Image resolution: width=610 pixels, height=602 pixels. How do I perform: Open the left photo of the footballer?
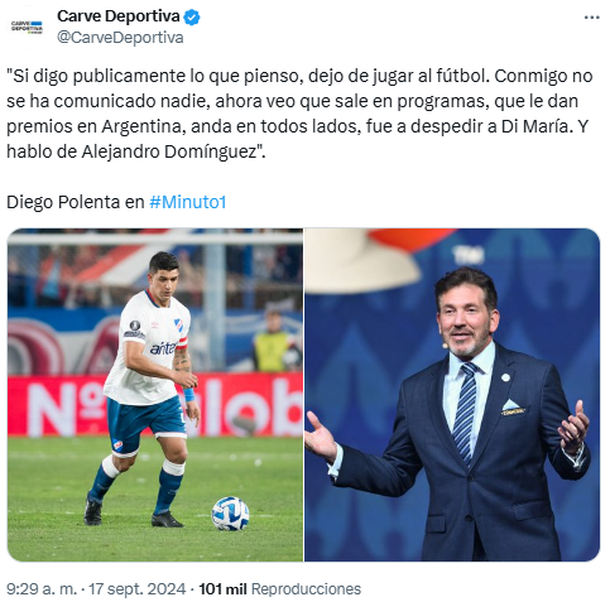tap(155, 395)
